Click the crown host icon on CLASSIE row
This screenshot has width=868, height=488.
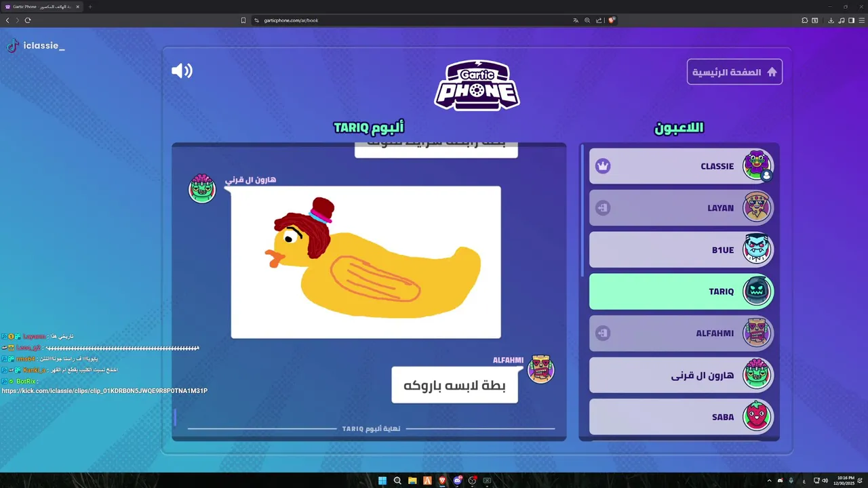[603, 166]
